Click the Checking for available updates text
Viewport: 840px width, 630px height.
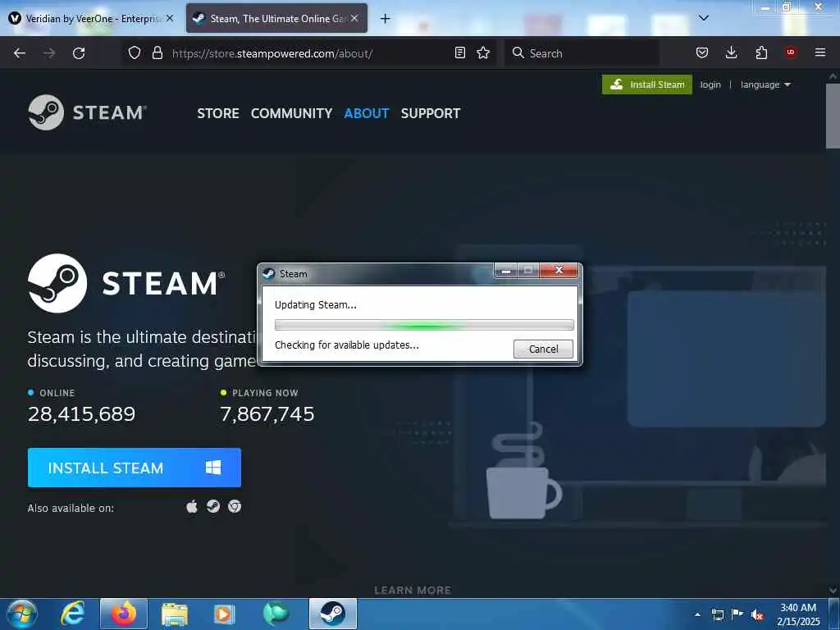[x=347, y=345]
